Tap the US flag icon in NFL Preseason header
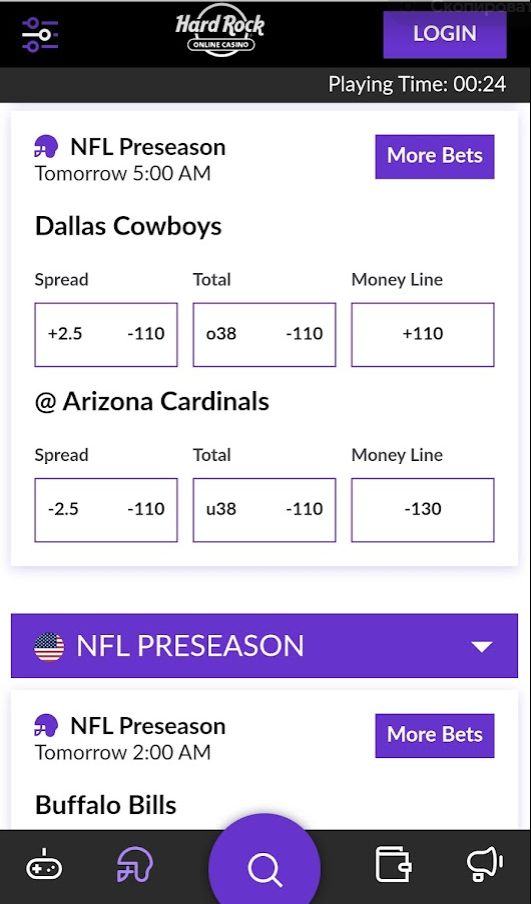 49,646
